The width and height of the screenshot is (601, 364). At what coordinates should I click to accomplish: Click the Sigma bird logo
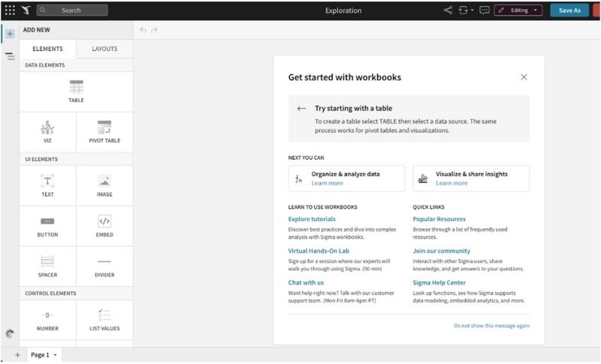pos(26,11)
